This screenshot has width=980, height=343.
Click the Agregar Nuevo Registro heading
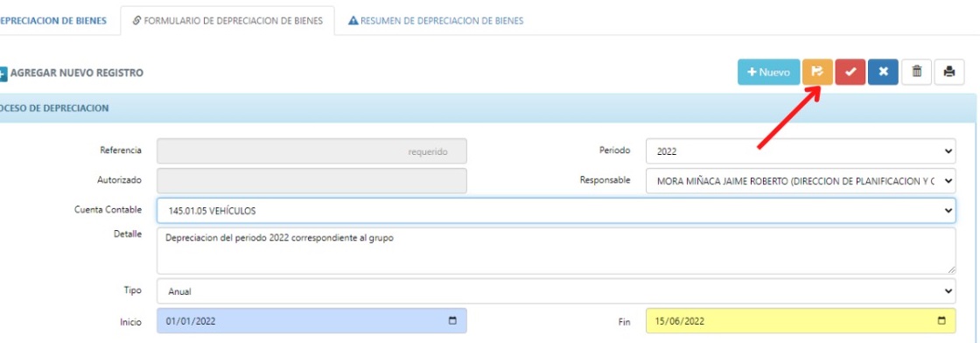coord(77,73)
